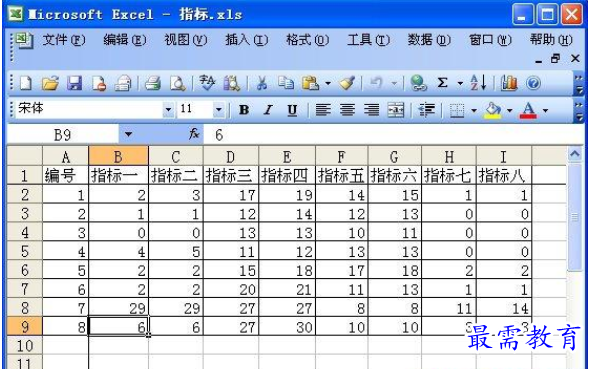Restore the workbook window inside Excel
Image resolution: width=589 pixels, height=369 pixels.
(x=556, y=59)
